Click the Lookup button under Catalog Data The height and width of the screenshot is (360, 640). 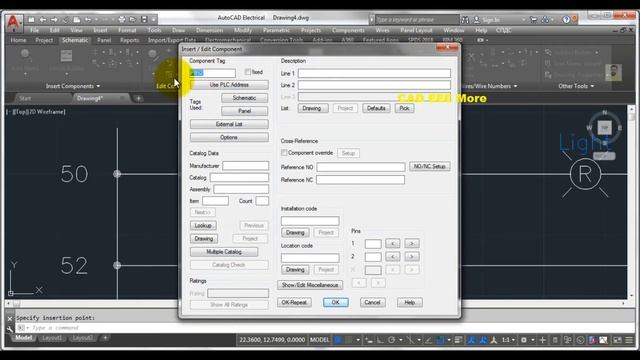click(x=203, y=226)
